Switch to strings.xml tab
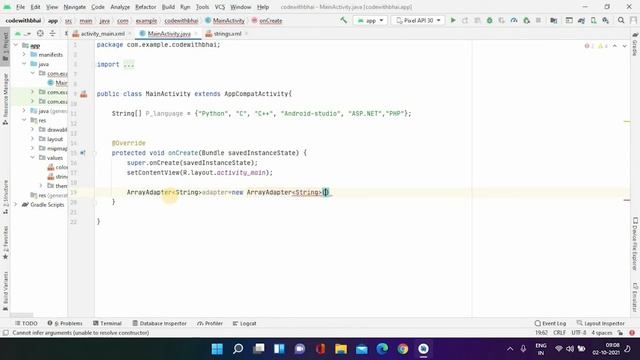This screenshot has width=640, height=360. pyautogui.click(x=227, y=33)
